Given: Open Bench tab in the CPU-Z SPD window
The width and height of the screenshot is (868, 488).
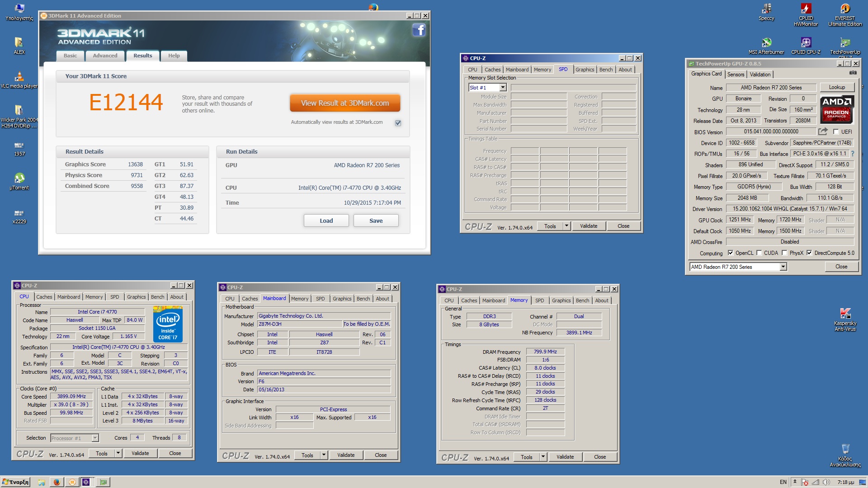Looking at the screenshot, I should point(606,70).
